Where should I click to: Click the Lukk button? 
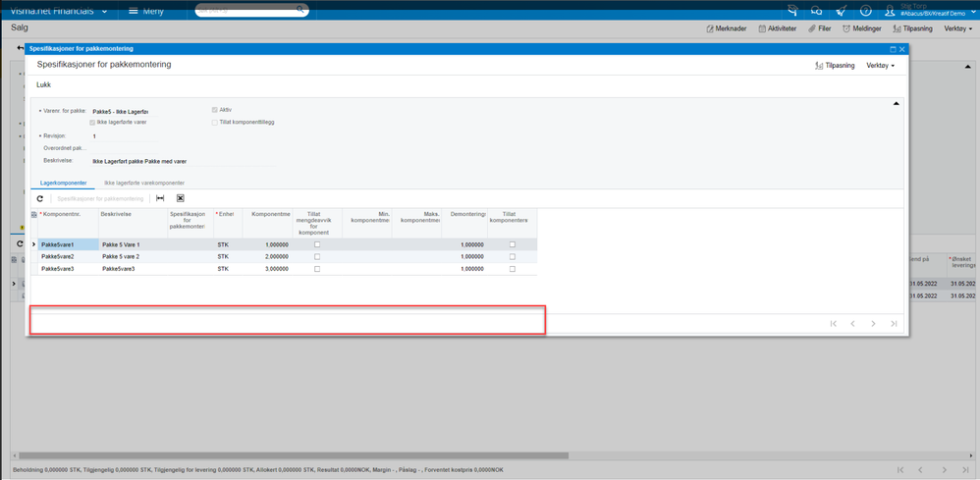[x=44, y=84]
